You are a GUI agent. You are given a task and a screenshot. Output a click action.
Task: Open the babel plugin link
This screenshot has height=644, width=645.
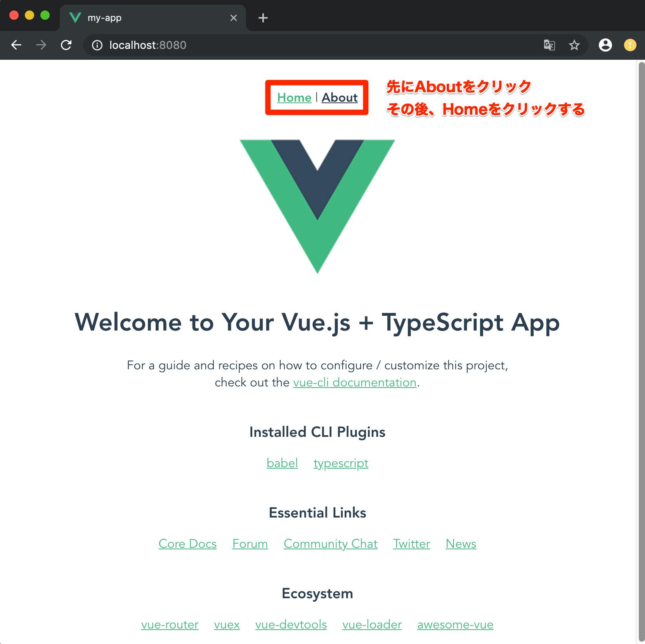[x=282, y=463]
